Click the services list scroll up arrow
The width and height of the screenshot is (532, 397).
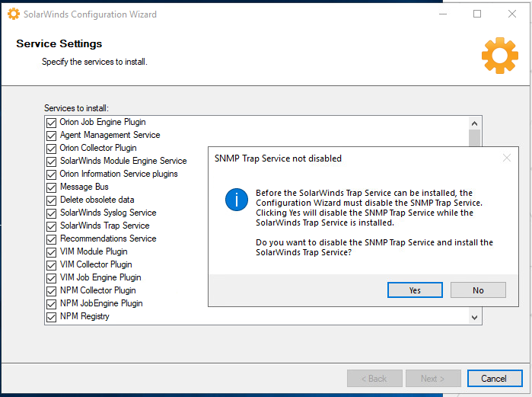(474, 123)
